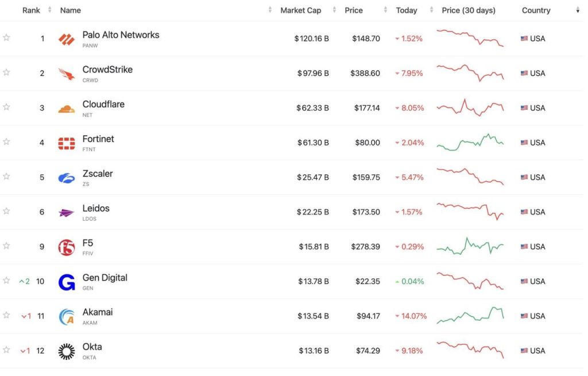This screenshot has width=588, height=376.
Task: Open the Leidos company link
Action: (x=96, y=208)
